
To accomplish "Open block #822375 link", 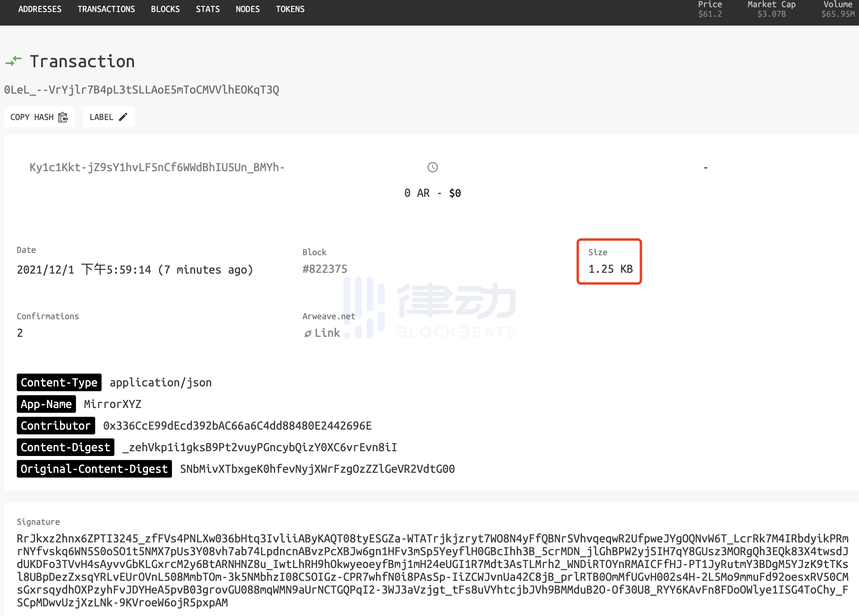I will tap(325, 269).
